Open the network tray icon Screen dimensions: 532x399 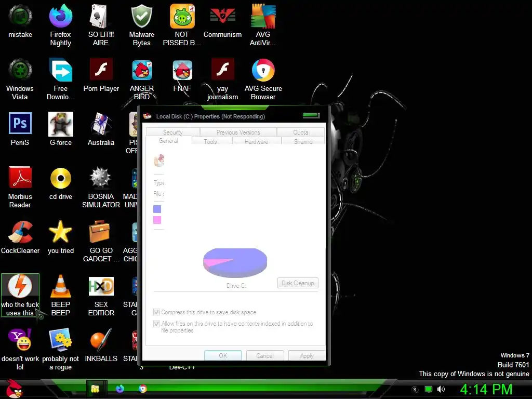click(429, 389)
